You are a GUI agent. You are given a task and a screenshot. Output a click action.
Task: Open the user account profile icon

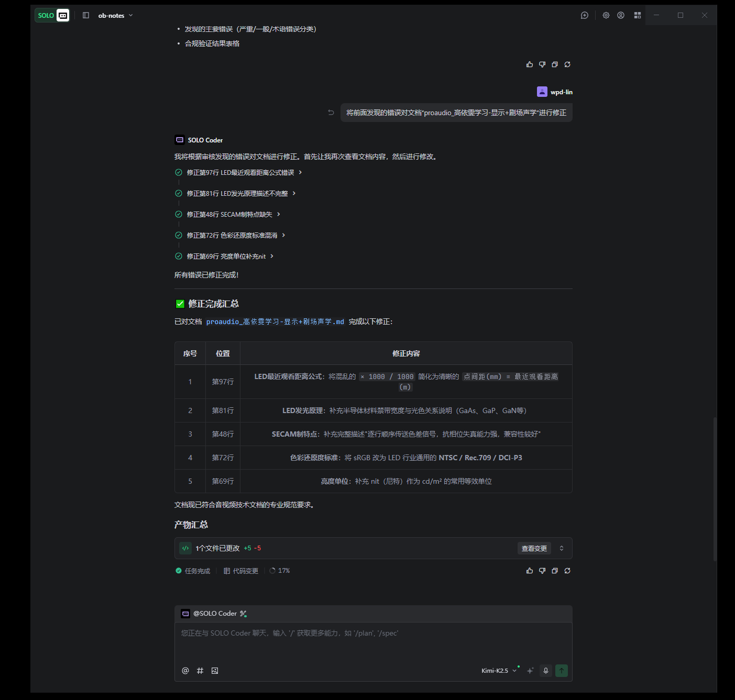point(621,15)
